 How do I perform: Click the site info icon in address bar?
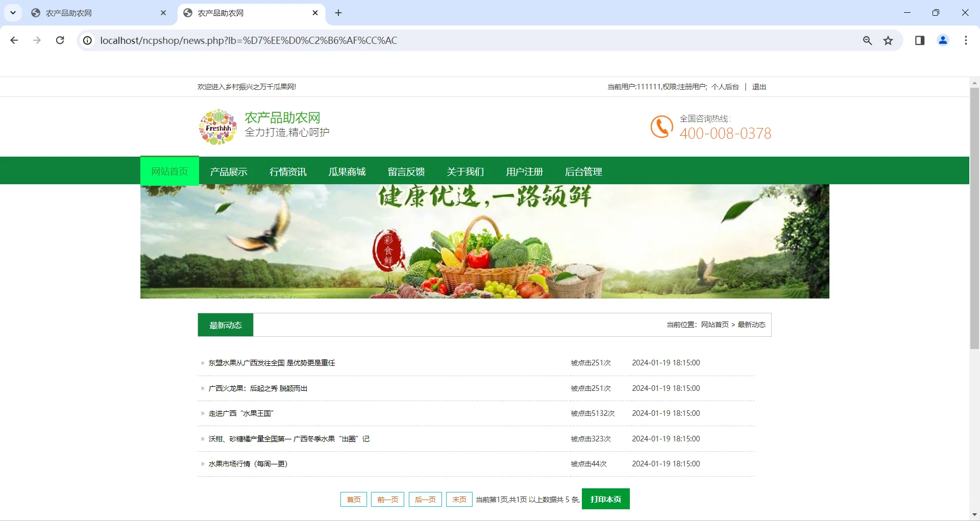(87, 40)
